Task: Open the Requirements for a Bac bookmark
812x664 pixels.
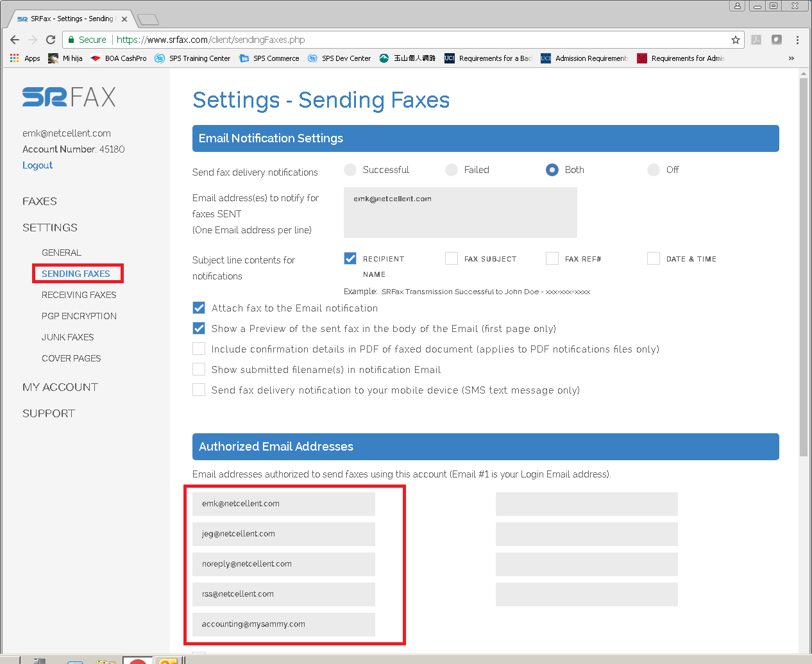Action: tap(488, 58)
